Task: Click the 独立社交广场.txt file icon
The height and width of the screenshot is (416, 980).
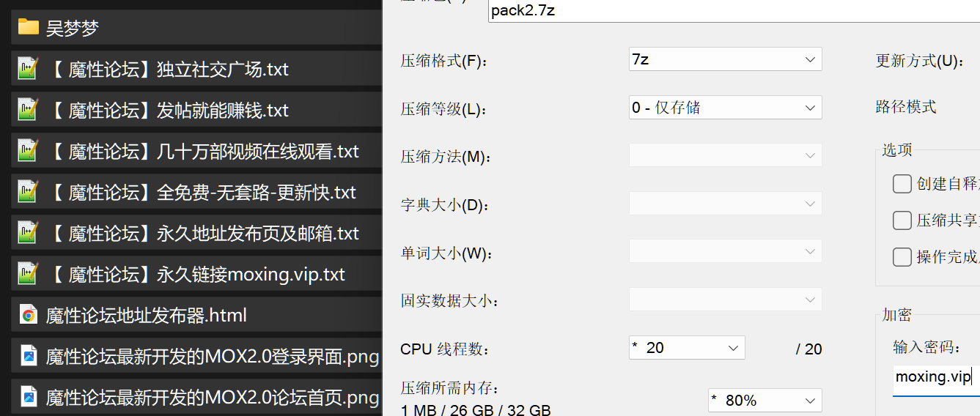Action: tap(29, 69)
